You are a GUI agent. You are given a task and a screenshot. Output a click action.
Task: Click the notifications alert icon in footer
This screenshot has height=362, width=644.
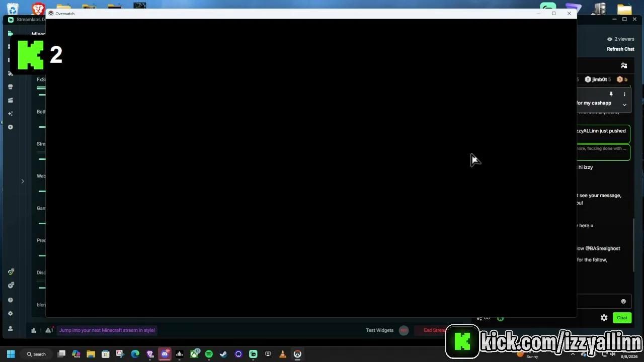coord(49,330)
